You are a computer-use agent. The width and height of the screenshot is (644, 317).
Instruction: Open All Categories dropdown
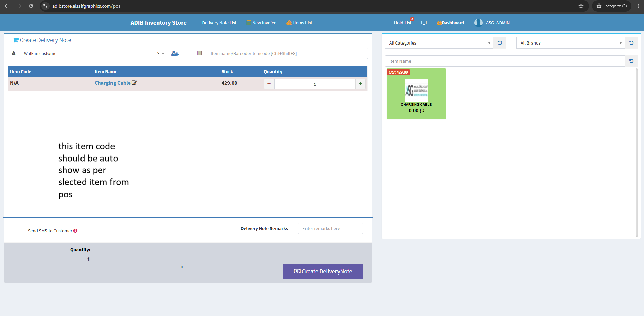[x=439, y=43]
